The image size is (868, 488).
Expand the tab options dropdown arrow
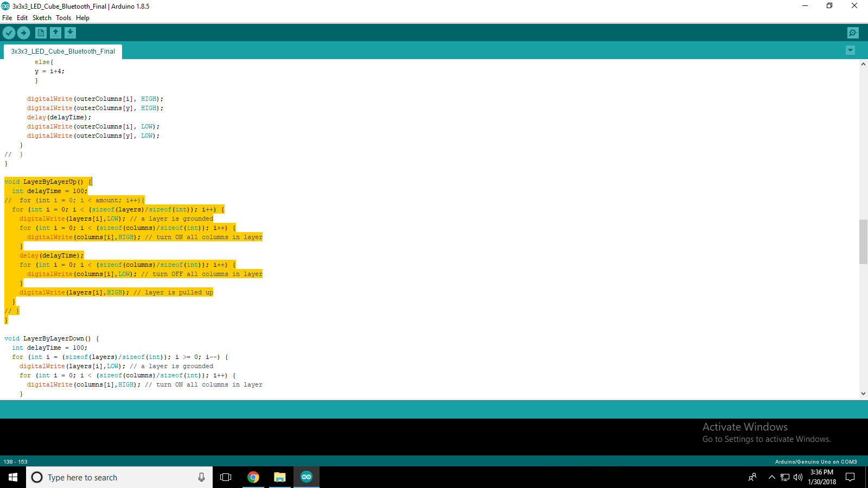(x=850, y=50)
